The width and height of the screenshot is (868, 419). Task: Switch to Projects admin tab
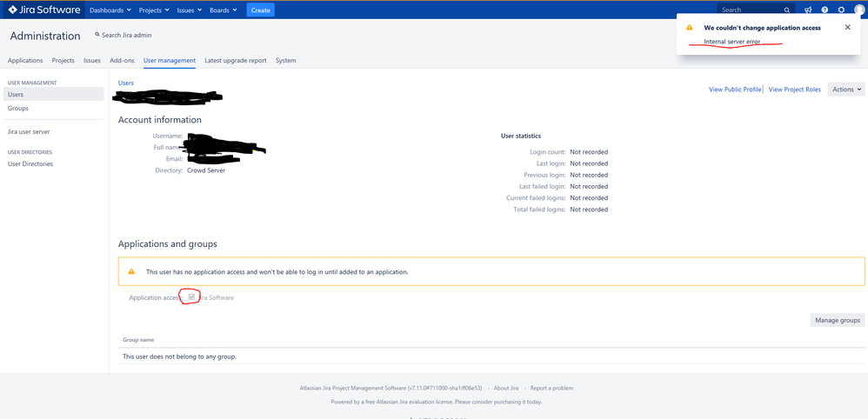coord(63,60)
